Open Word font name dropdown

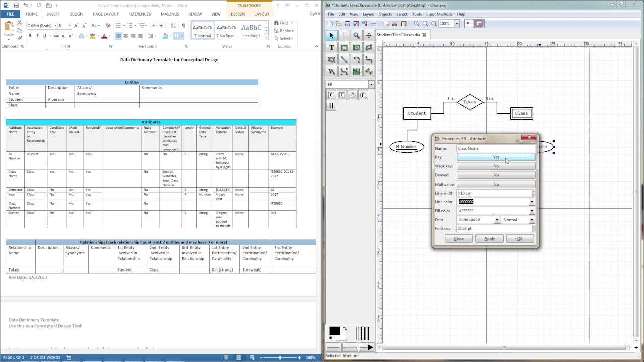(x=55, y=26)
